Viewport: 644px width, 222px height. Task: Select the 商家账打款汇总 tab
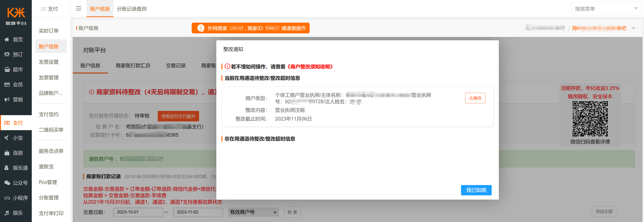[x=133, y=66]
